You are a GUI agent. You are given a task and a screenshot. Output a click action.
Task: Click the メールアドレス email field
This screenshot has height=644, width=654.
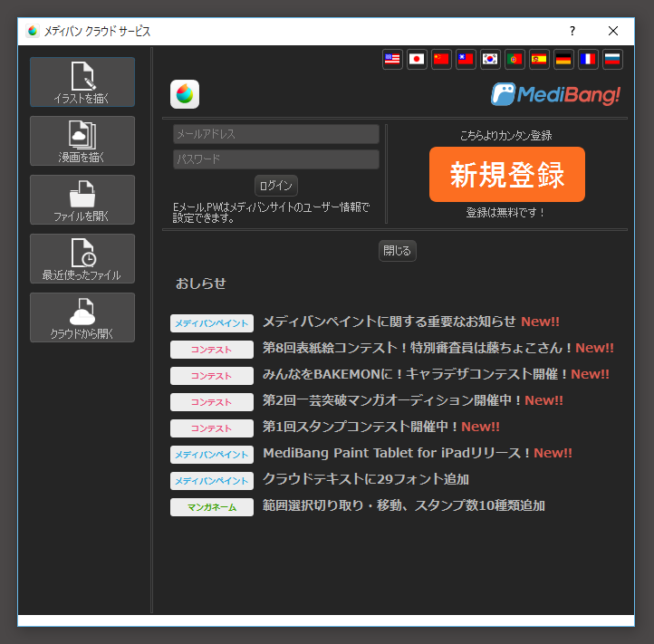point(276,134)
